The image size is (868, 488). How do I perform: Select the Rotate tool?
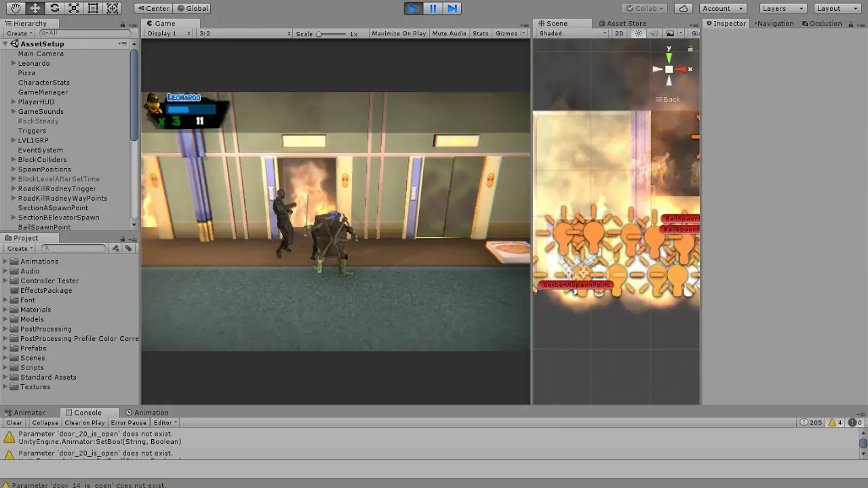click(54, 8)
